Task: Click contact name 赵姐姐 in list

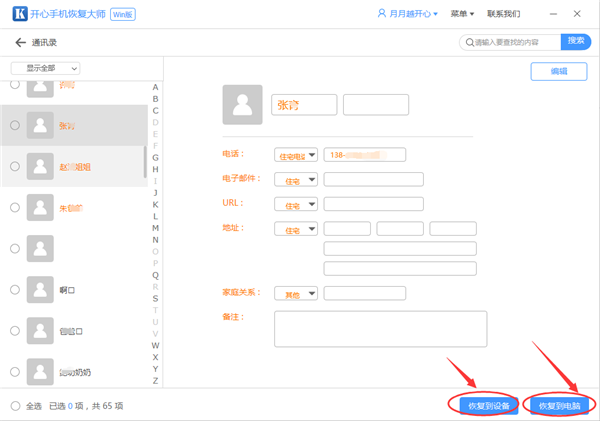Action: 75,167
